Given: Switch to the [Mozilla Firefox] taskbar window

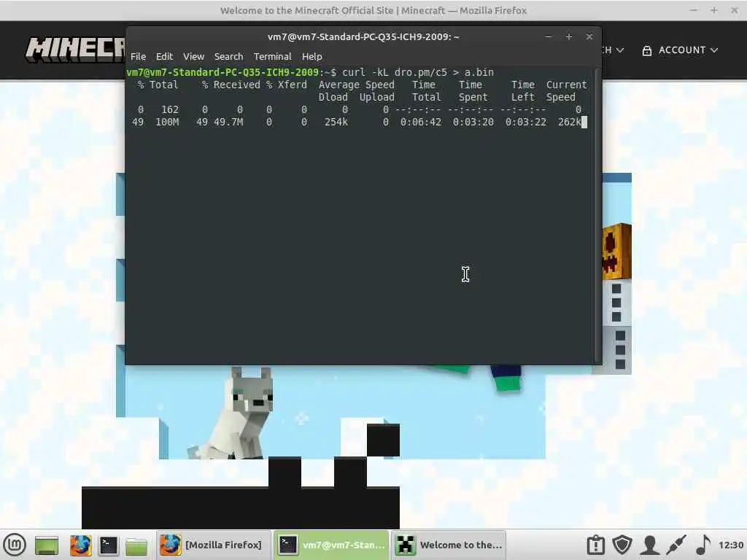Looking at the screenshot, I should point(214,545).
